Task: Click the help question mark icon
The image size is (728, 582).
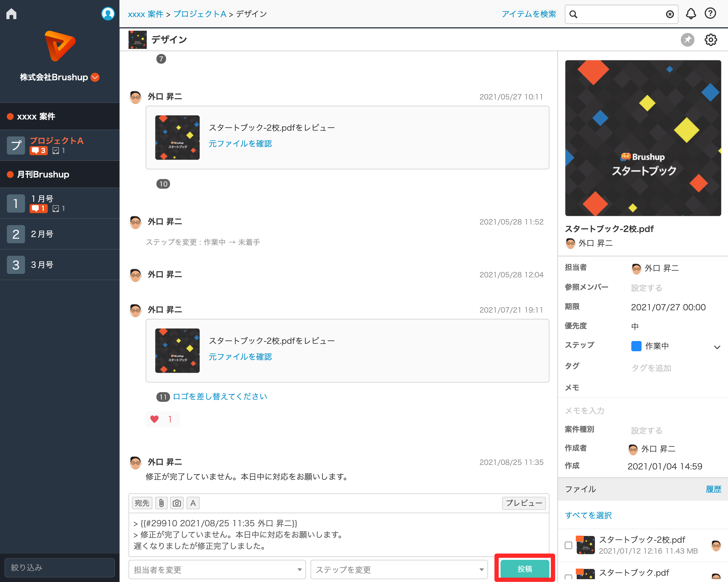Action: click(710, 14)
